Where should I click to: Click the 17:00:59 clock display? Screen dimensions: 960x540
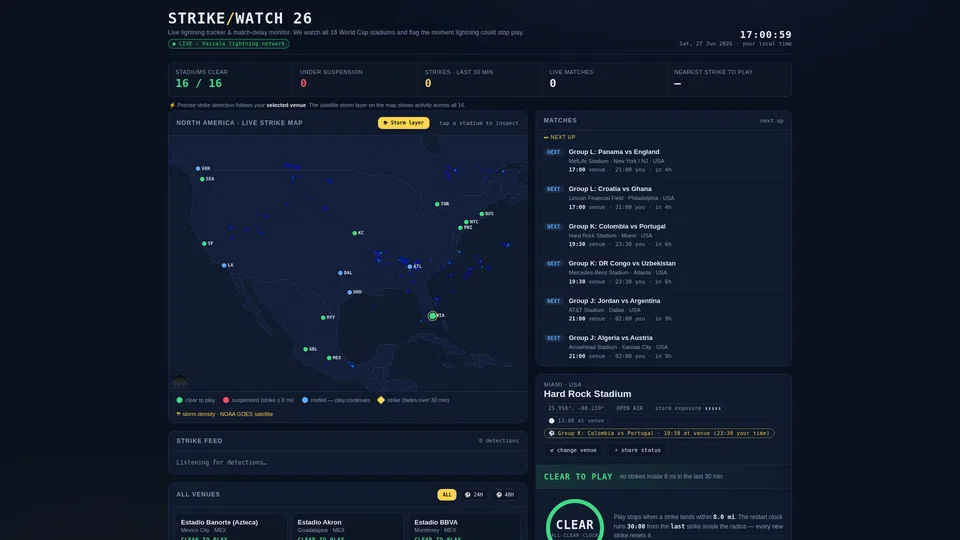(765, 35)
